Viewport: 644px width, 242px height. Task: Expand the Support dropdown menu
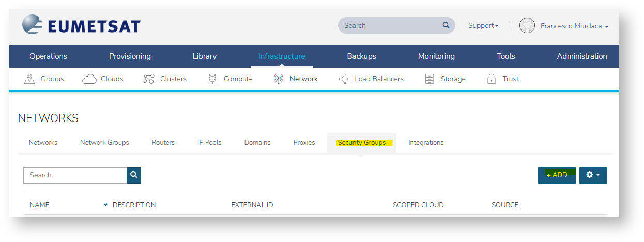pos(483,26)
